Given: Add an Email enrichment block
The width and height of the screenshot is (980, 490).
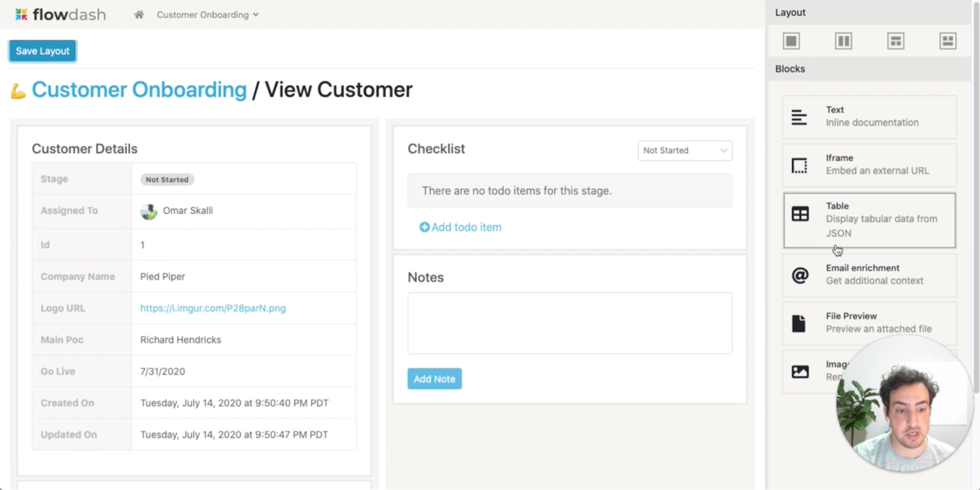Looking at the screenshot, I should point(869,275).
